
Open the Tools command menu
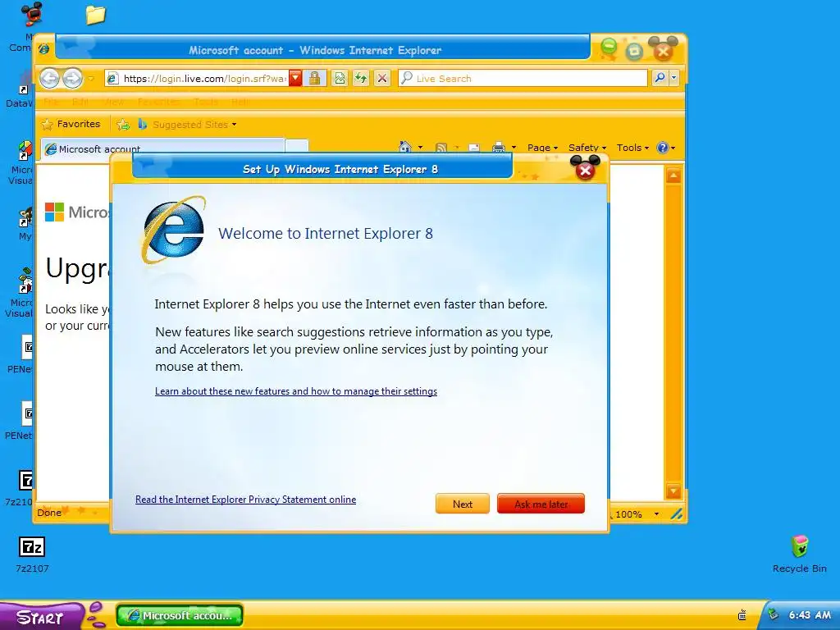(632, 148)
